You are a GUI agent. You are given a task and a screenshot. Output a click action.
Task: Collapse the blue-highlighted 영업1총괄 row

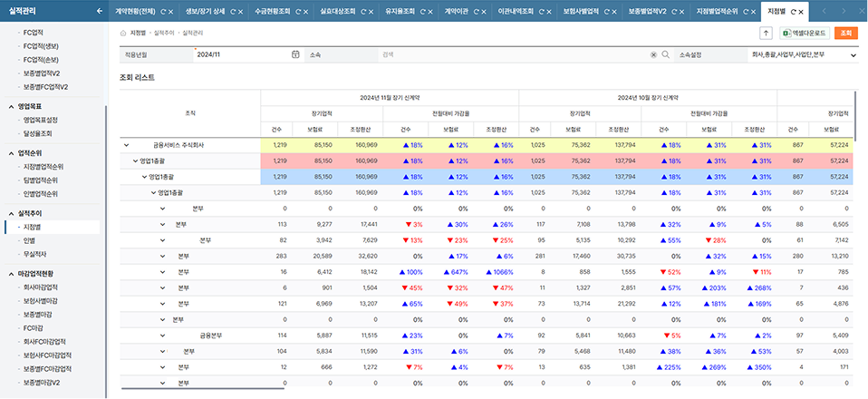(144, 176)
